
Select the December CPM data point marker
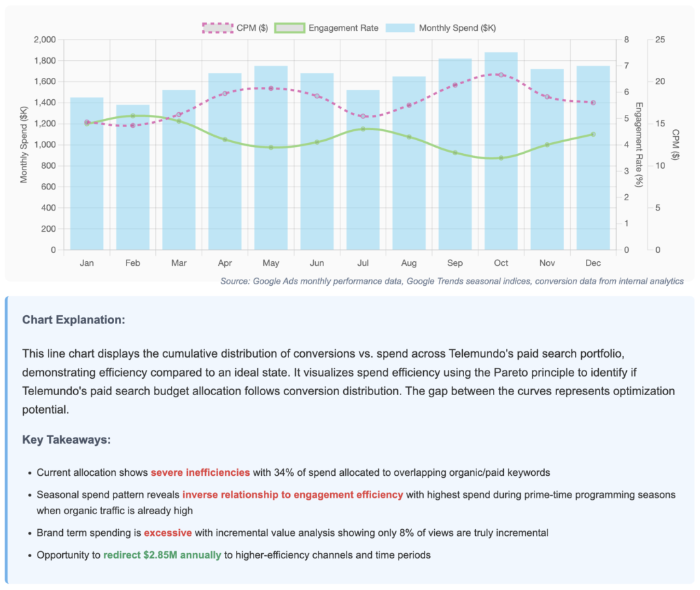[x=593, y=103]
